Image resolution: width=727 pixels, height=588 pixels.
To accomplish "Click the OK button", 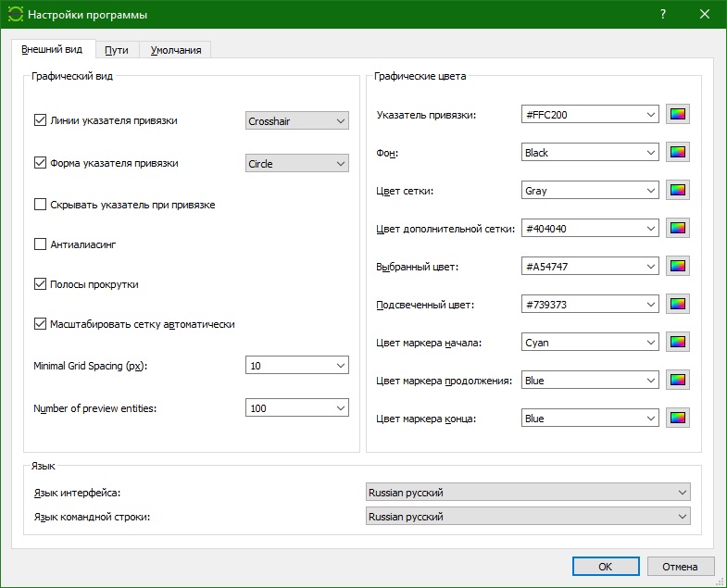I will pyautogui.click(x=605, y=566).
